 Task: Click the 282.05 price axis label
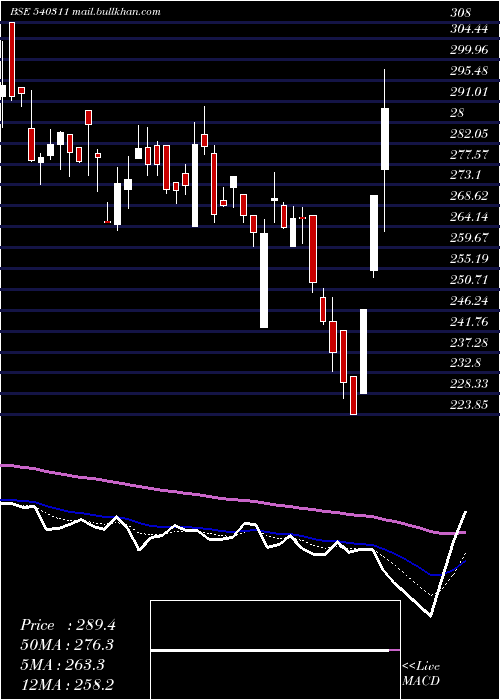tap(469, 133)
